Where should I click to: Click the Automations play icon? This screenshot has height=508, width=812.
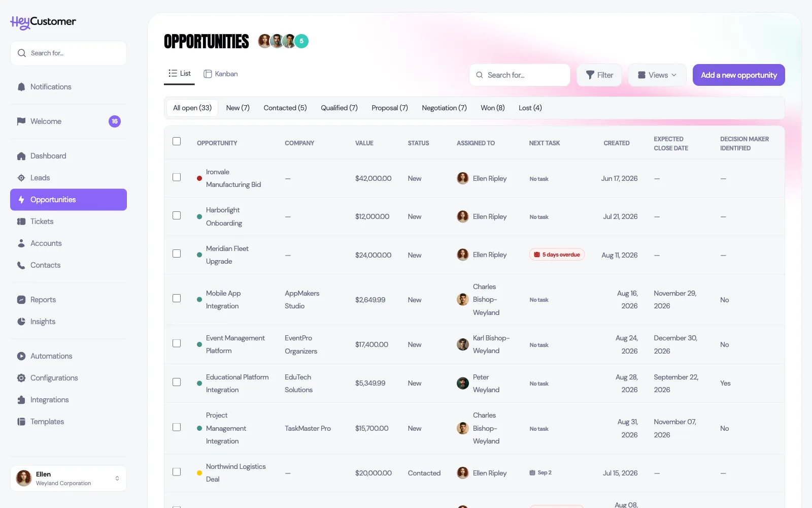click(x=21, y=356)
